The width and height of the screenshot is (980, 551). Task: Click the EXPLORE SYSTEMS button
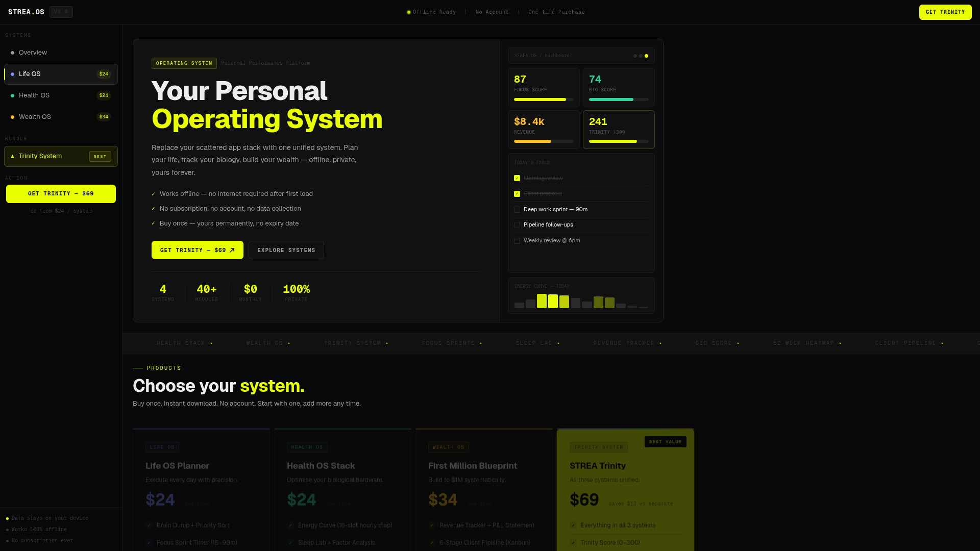286,250
